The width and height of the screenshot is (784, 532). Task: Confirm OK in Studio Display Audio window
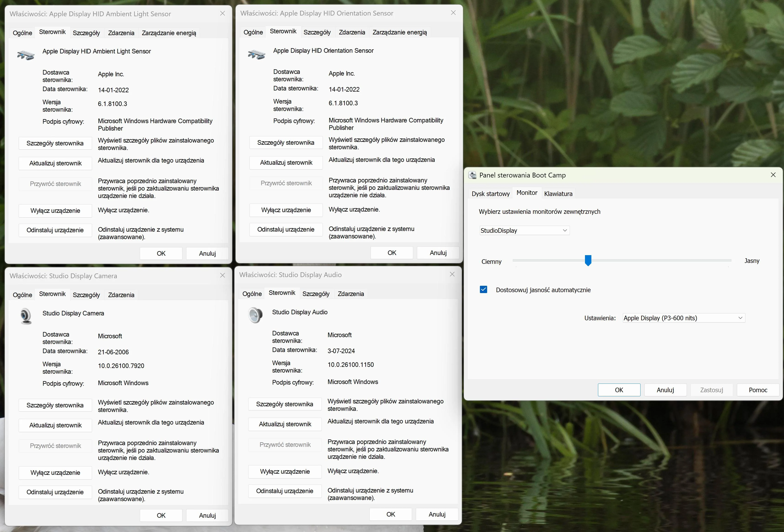391,514
